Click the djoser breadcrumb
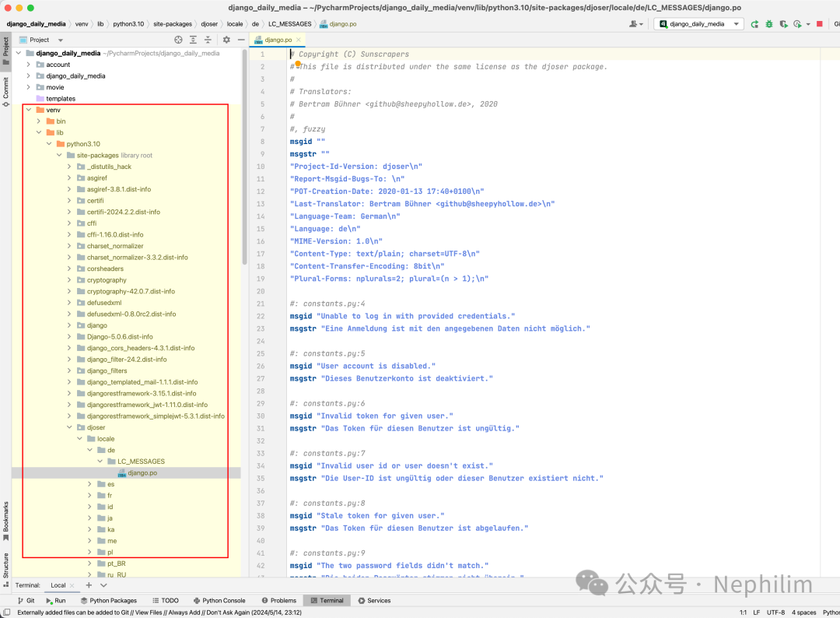Screen dimensions: 840x618 [209, 24]
